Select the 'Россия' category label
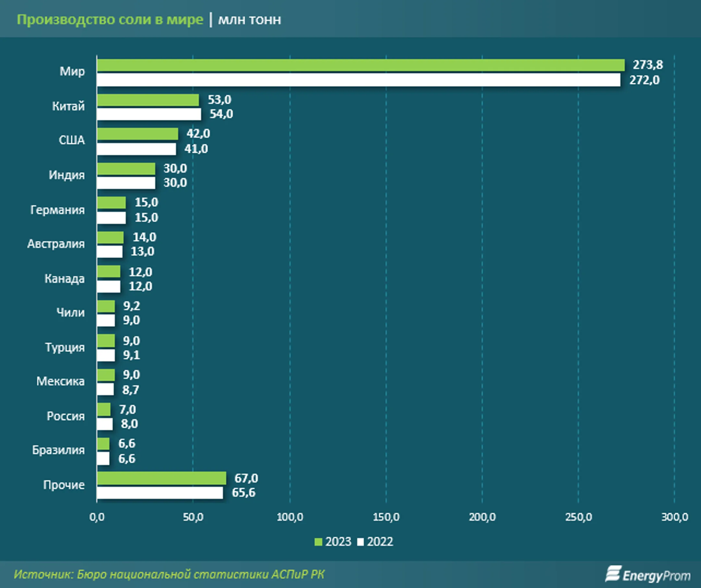The height and width of the screenshot is (588, 701). [66, 416]
